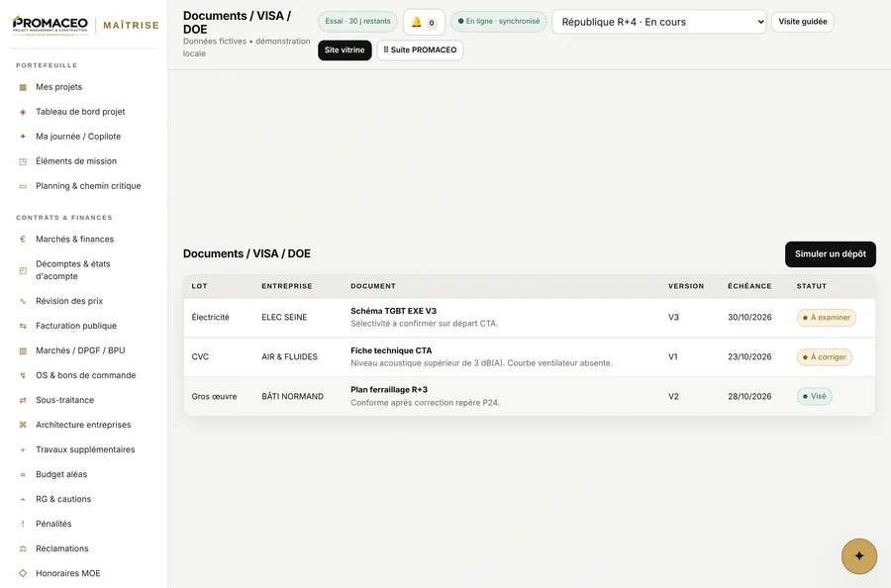Click the Essai 30 j restants badge

click(x=357, y=22)
